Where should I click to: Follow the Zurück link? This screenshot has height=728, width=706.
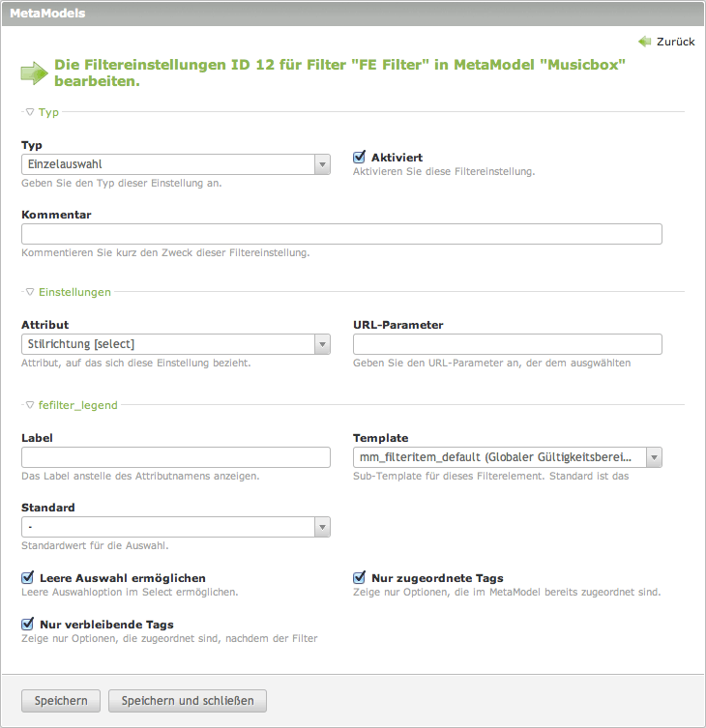click(x=675, y=42)
